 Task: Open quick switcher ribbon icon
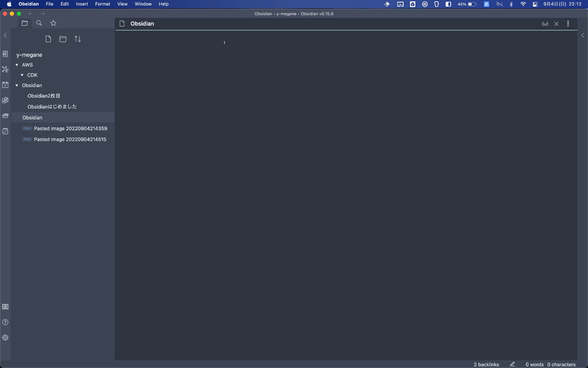[5, 54]
